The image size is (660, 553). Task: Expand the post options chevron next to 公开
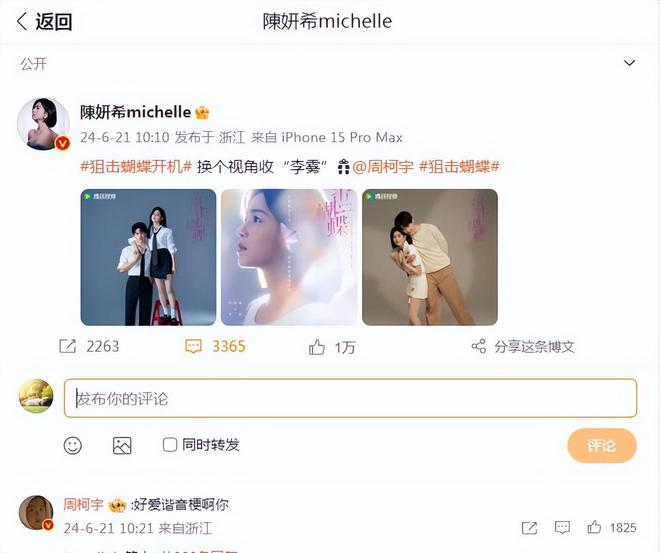(x=629, y=63)
